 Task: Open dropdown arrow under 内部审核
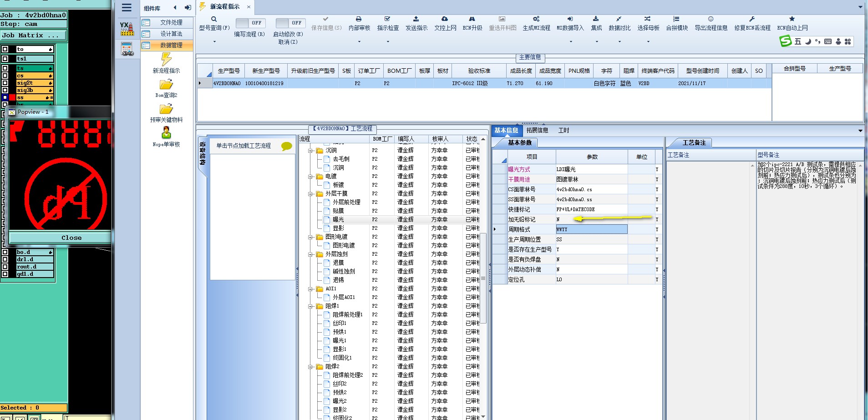pos(359,41)
